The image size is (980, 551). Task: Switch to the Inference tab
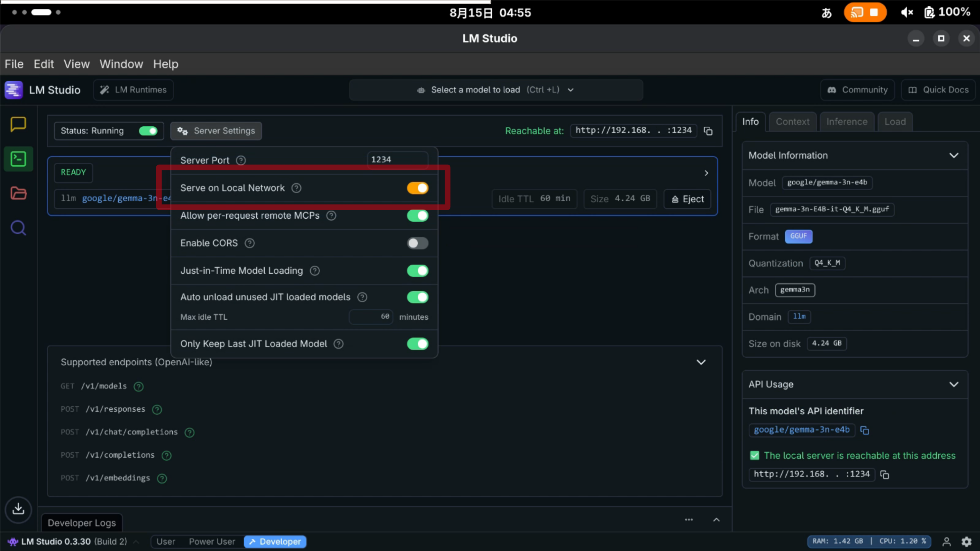847,122
